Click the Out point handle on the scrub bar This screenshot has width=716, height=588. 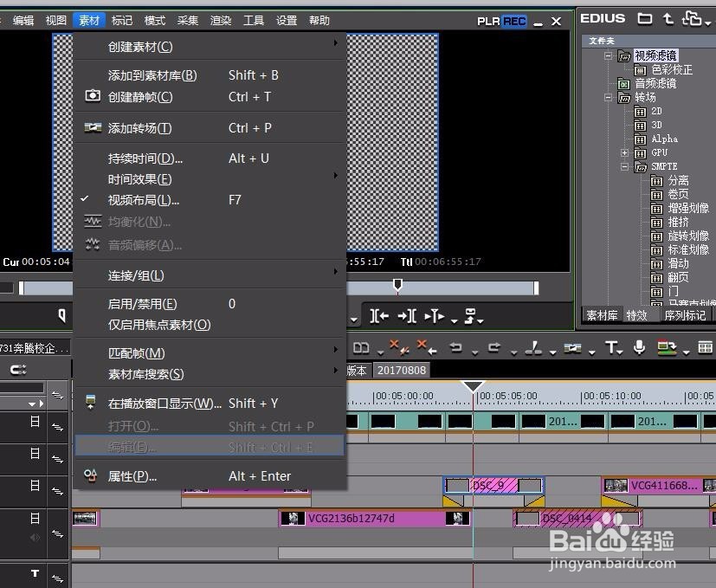pos(536,288)
